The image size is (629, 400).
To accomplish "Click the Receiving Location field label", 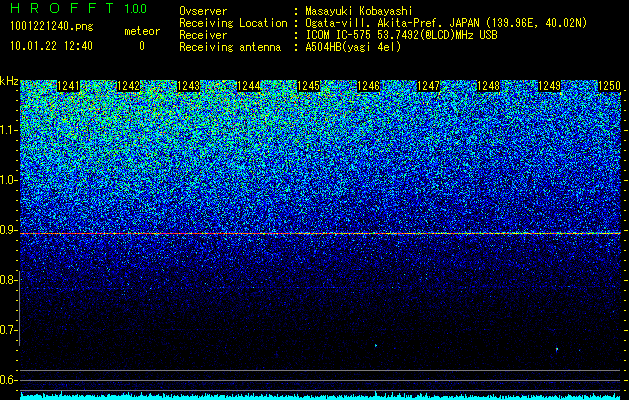I will pos(233,23).
